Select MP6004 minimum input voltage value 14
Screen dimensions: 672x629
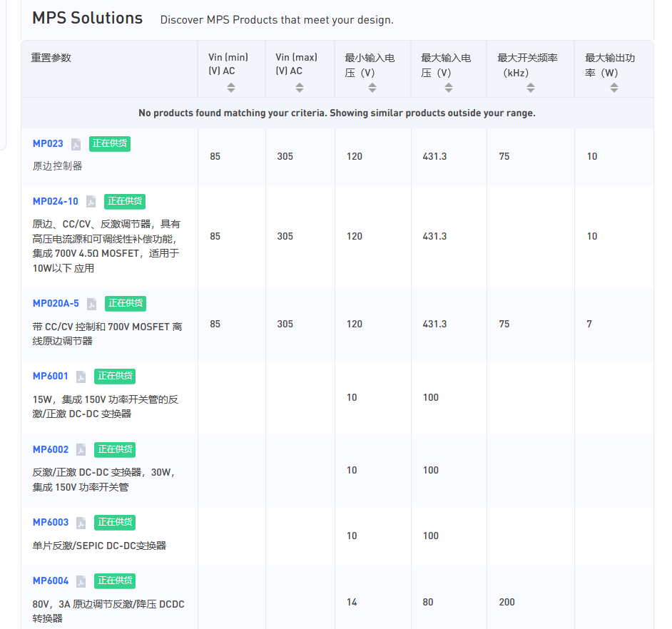[x=352, y=602]
